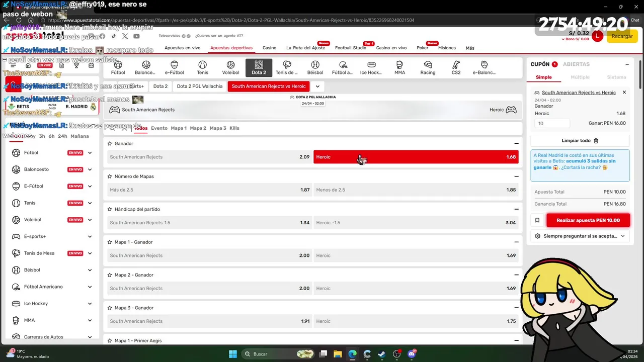Screen dimensions: 644x362
Task: Favorite the Hándicap del partido market star
Action: pyautogui.click(x=110, y=209)
